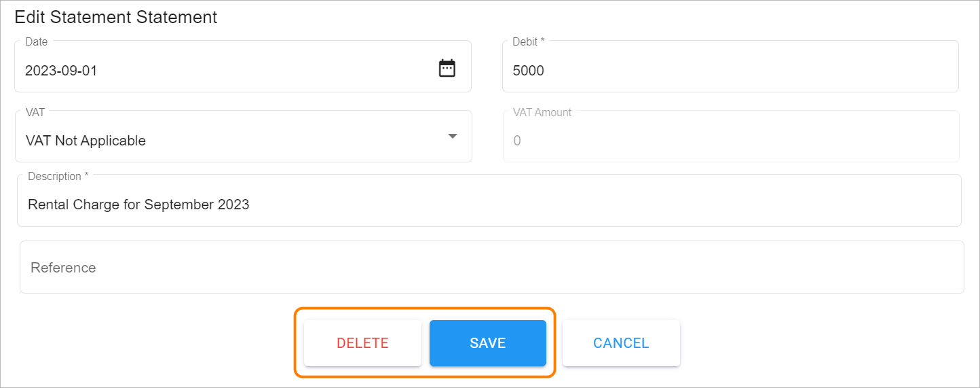
Task: Click into the empty Reference field
Action: pyautogui.click(x=492, y=267)
